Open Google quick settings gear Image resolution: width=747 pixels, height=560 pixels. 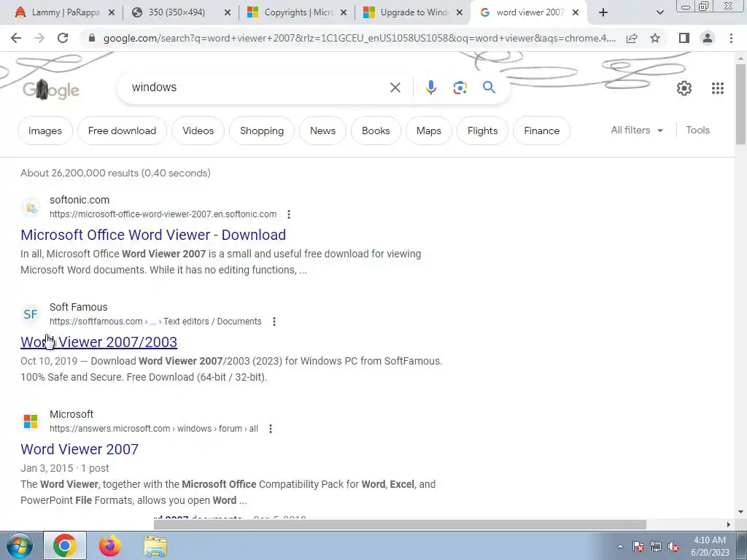pyautogui.click(x=684, y=88)
